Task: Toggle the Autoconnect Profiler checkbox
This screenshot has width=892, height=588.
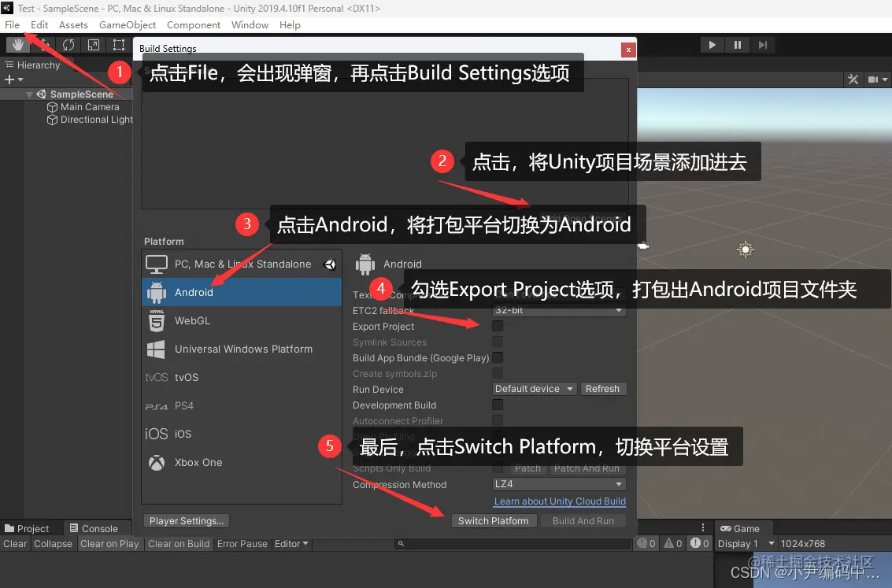Action: tap(498, 420)
